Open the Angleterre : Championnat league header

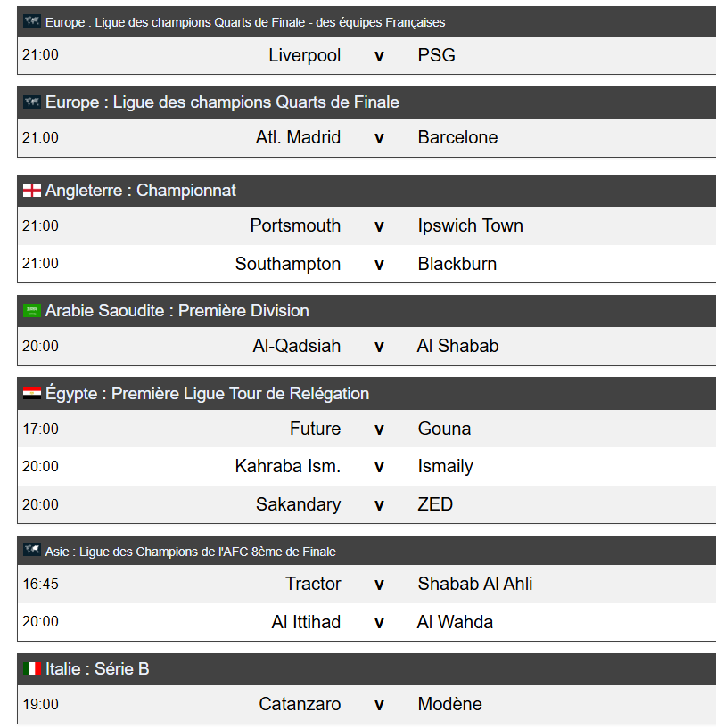point(141,191)
